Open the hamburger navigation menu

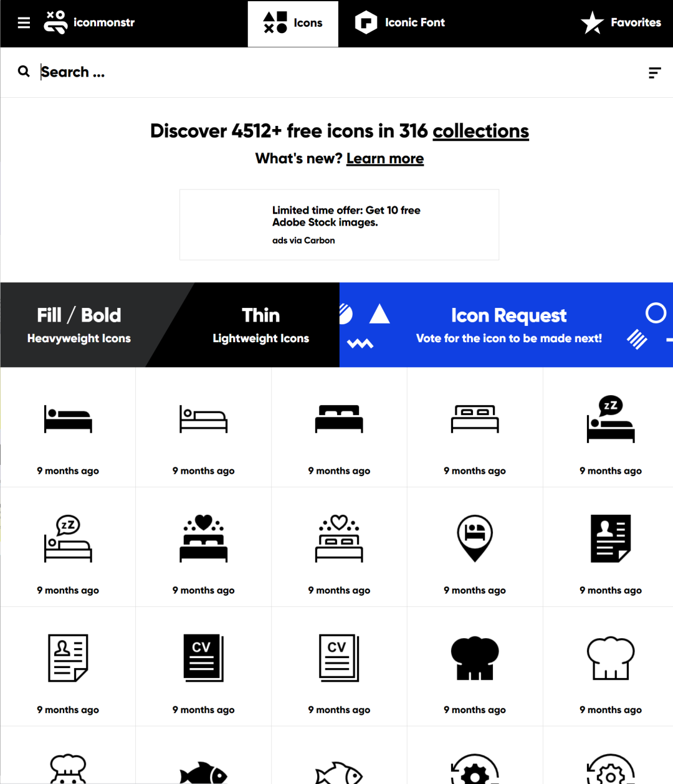click(24, 22)
